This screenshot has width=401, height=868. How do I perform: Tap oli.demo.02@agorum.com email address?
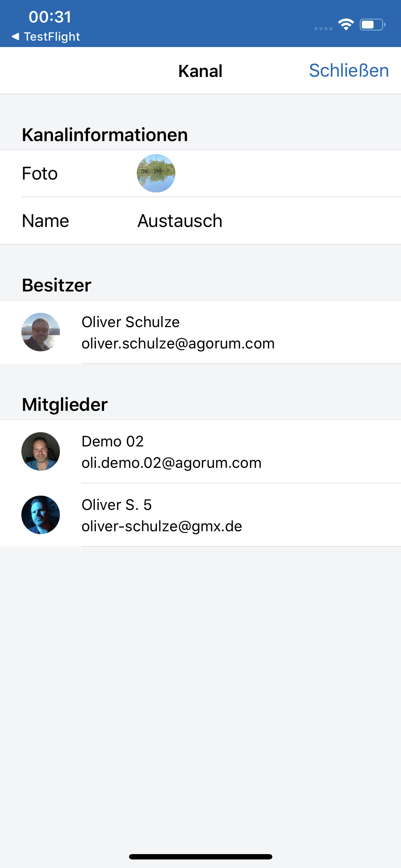point(171,463)
